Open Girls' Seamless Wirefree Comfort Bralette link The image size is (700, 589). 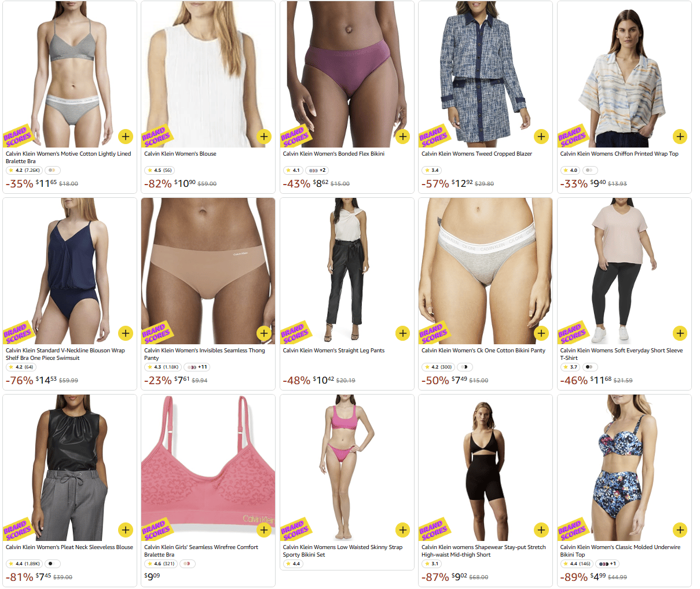click(201, 551)
